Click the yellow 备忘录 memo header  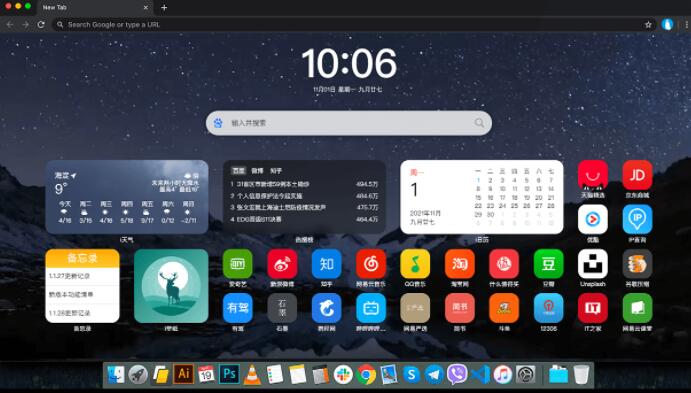pyautogui.click(x=82, y=258)
